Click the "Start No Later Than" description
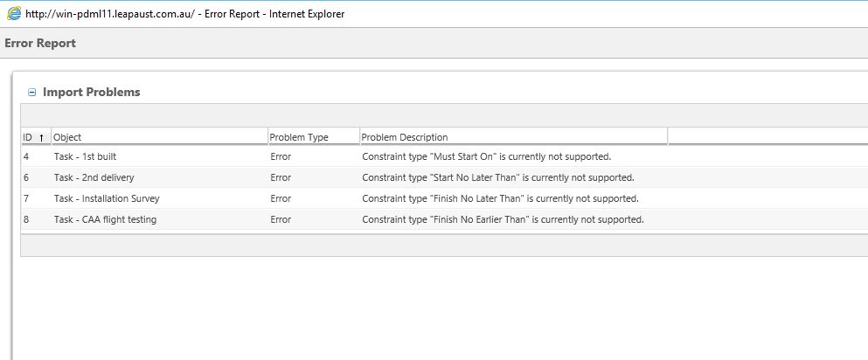Screen dimensions: 868x360 [497, 177]
